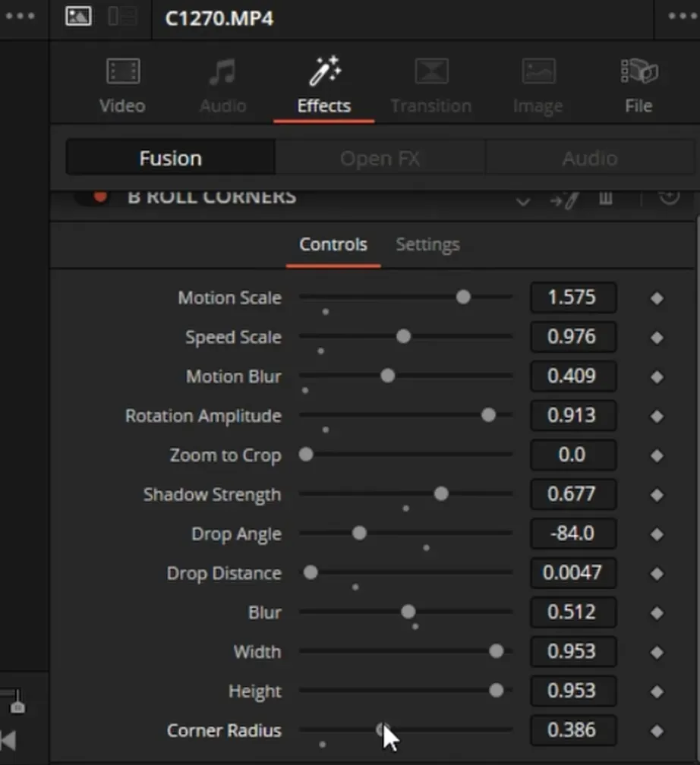700x765 pixels.
Task: Toggle keyframe diamond for Motion Blur
Action: [x=657, y=376]
